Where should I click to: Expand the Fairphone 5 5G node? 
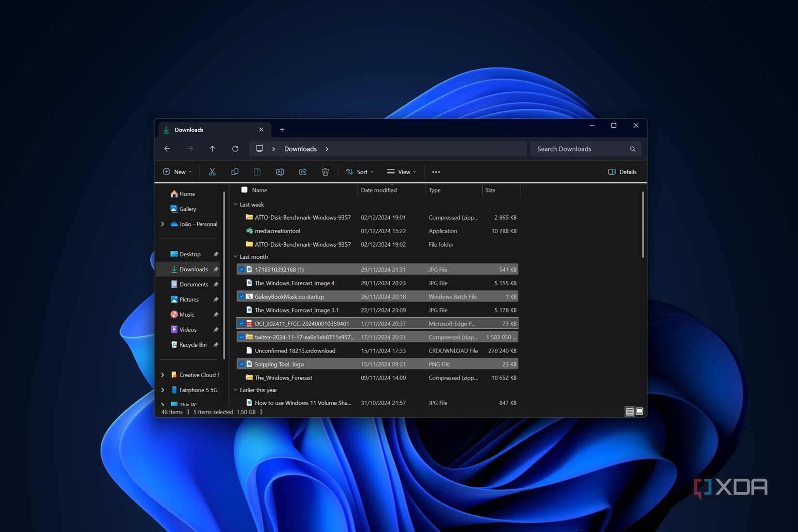tap(163, 390)
